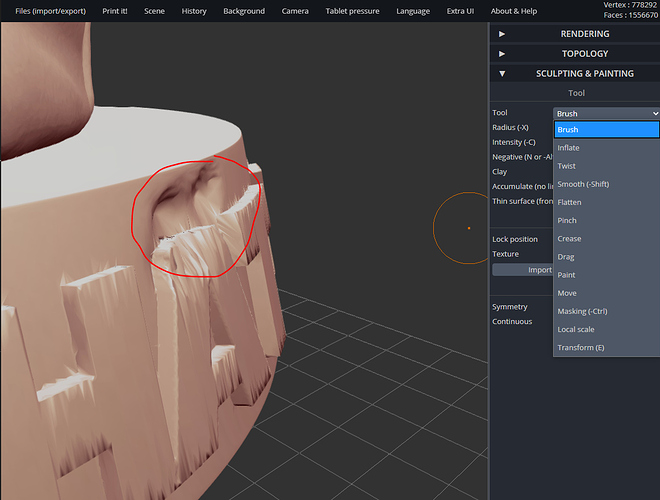Click the Print it! menu item

pyautogui.click(x=115, y=11)
